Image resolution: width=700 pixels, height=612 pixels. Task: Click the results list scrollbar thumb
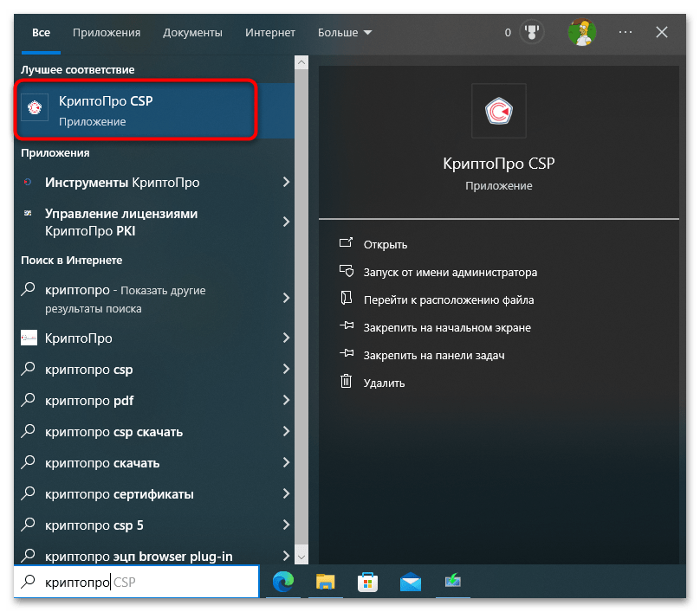click(x=301, y=307)
